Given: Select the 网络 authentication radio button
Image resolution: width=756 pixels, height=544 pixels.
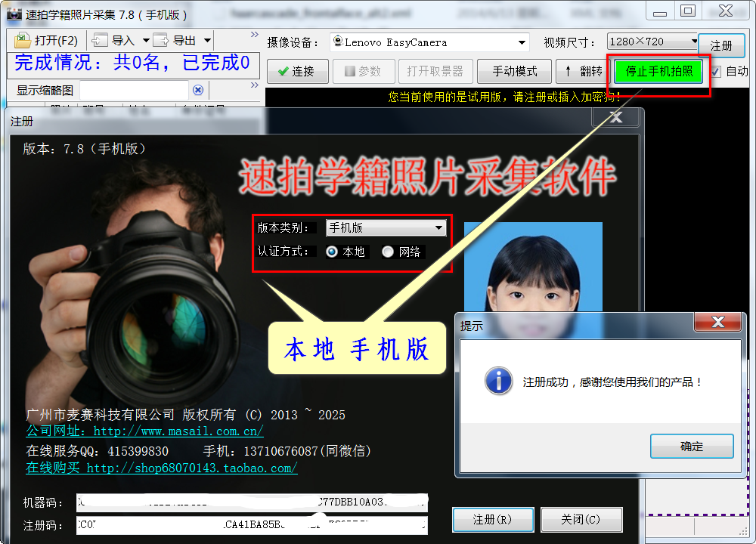Looking at the screenshot, I should click(388, 252).
